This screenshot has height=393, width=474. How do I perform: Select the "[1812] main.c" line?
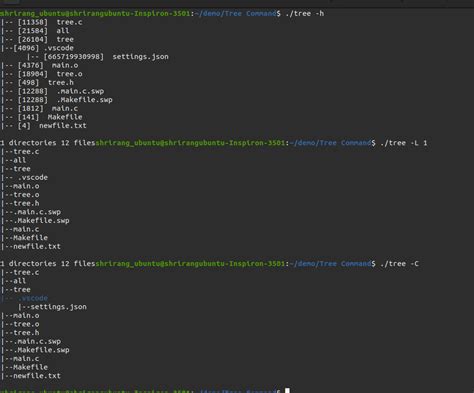[x=40, y=108]
